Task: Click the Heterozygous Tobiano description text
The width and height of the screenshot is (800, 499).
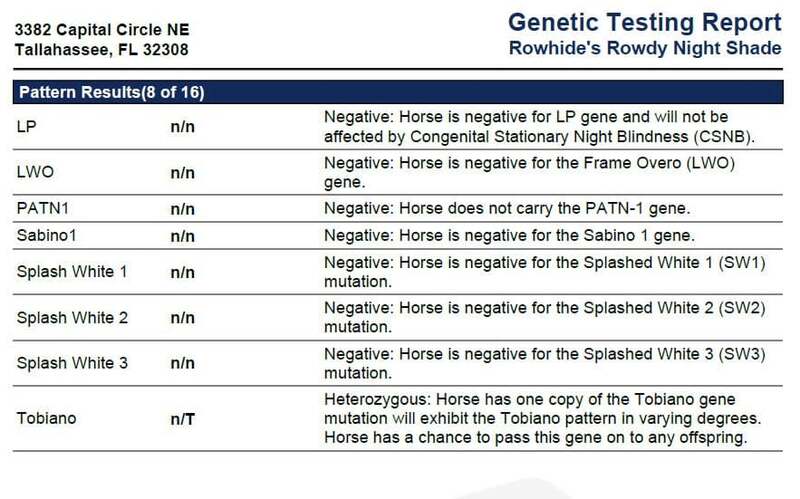Action: pos(543,418)
